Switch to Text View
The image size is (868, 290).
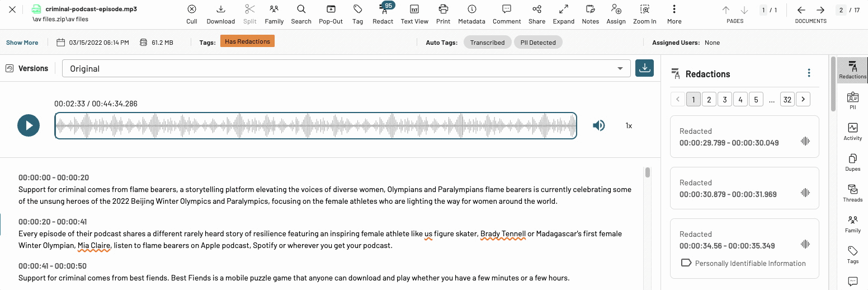pyautogui.click(x=414, y=15)
